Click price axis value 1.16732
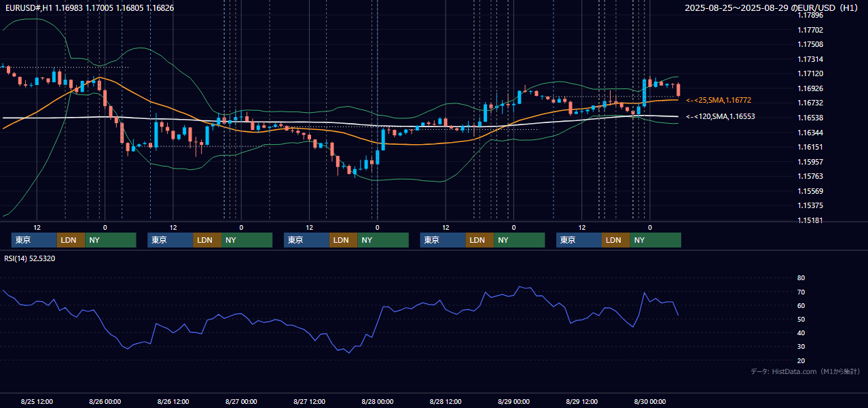868x408 pixels. (x=810, y=103)
